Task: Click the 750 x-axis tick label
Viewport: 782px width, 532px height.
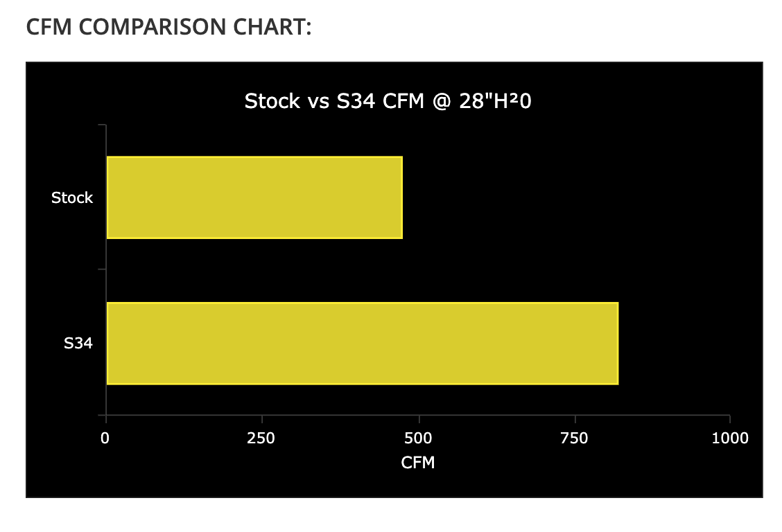Action: 574,438
